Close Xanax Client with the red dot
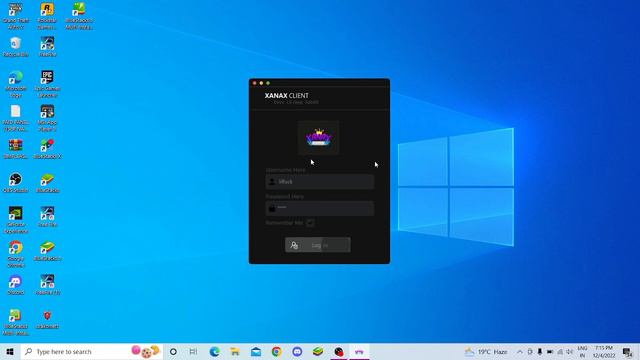This screenshot has width=640, height=360. 255,83
